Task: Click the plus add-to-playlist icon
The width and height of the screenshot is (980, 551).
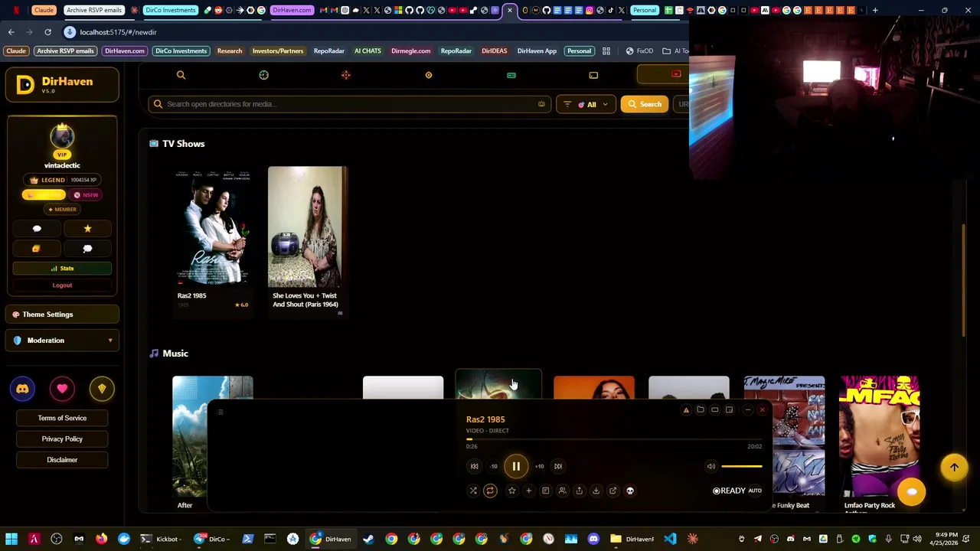Action: click(x=528, y=491)
